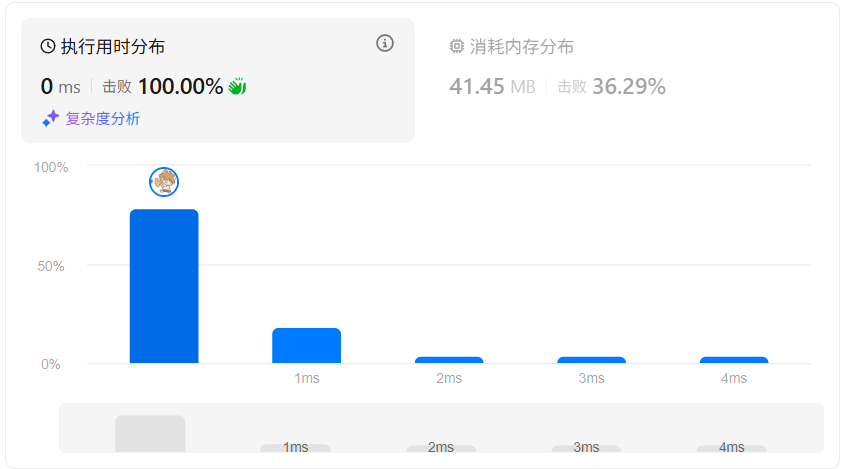Click the sparkle icon beside 复杂度分析
843x469 pixels.
(x=51, y=118)
